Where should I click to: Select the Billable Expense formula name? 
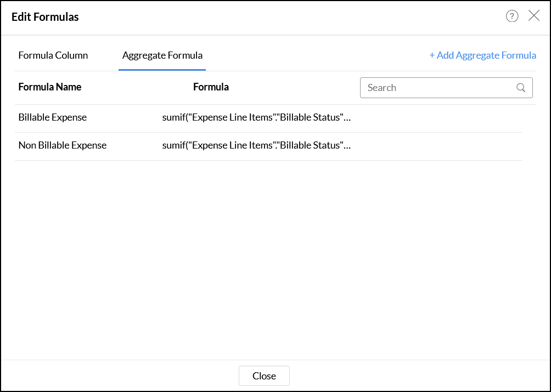(53, 117)
